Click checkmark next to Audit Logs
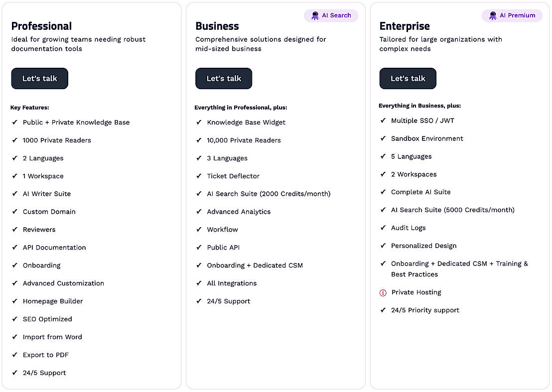552x392 pixels. pyautogui.click(x=383, y=228)
